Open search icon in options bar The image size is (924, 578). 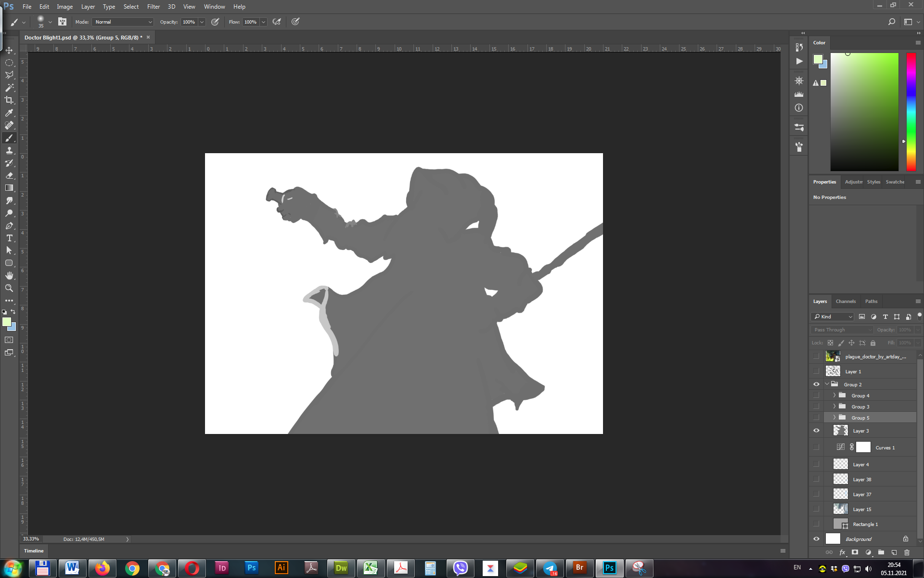(891, 22)
